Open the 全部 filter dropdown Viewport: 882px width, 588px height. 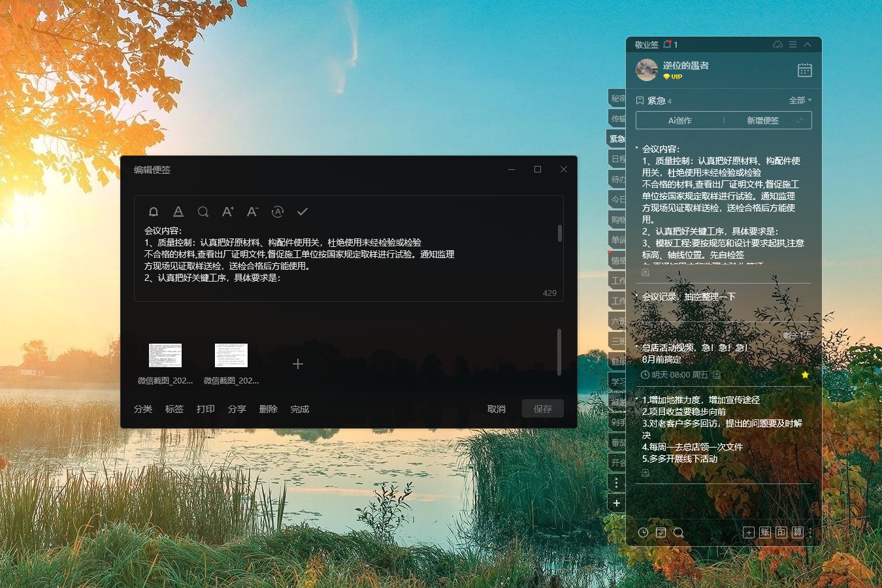(x=800, y=100)
